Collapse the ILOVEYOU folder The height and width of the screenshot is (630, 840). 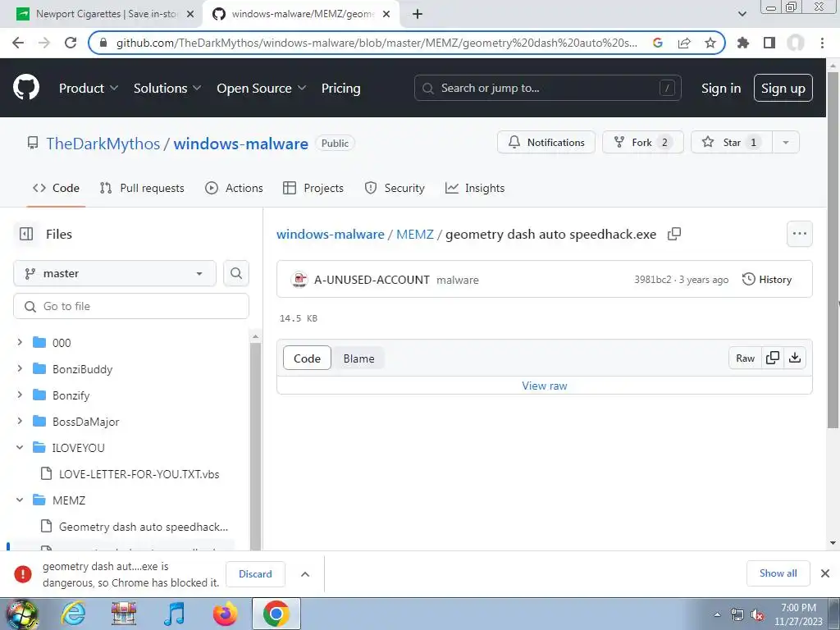pos(20,447)
